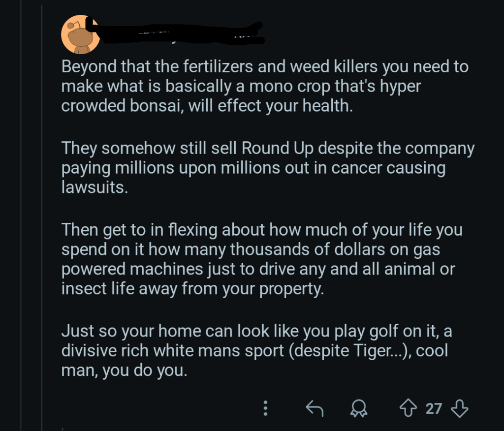
Task: Click the vote count showing 27
Action: [x=433, y=408]
